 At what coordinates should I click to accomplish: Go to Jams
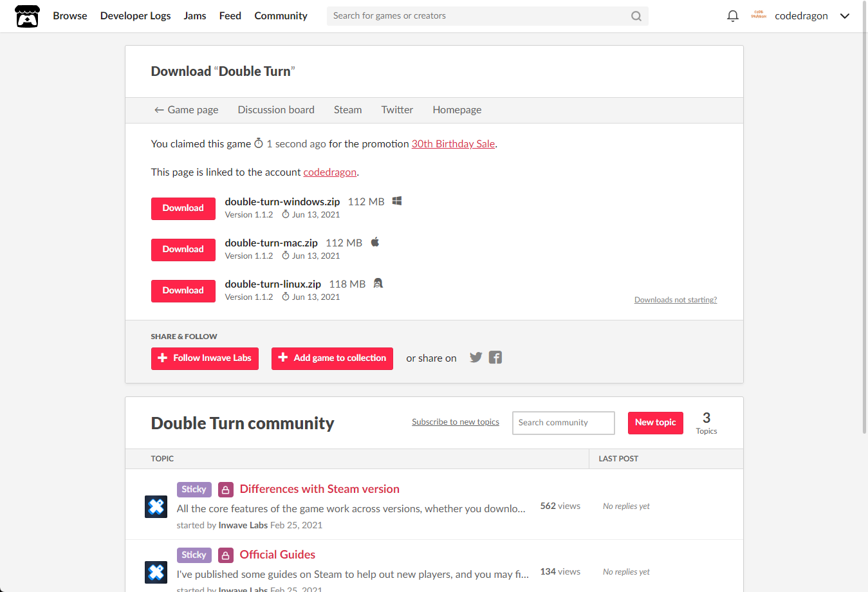(195, 15)
